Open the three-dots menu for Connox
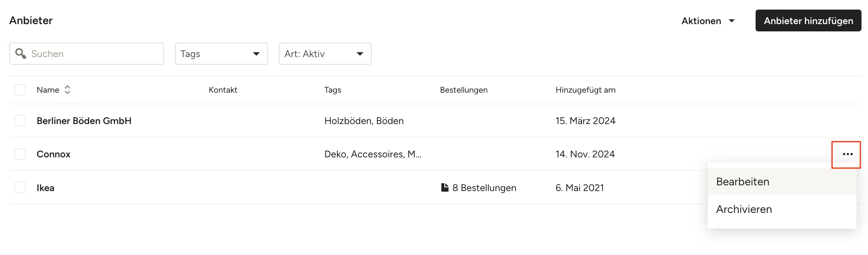Viewport: 868px width, 255px height. coord(847,154)
